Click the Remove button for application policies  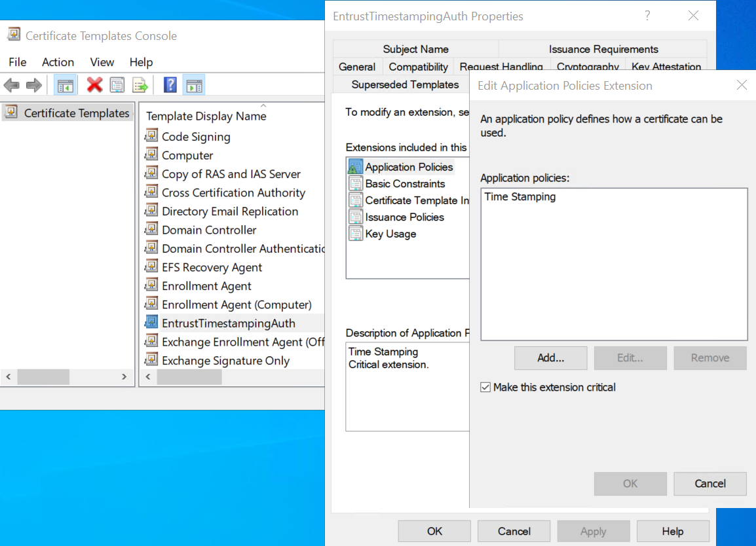coord(709,358)
